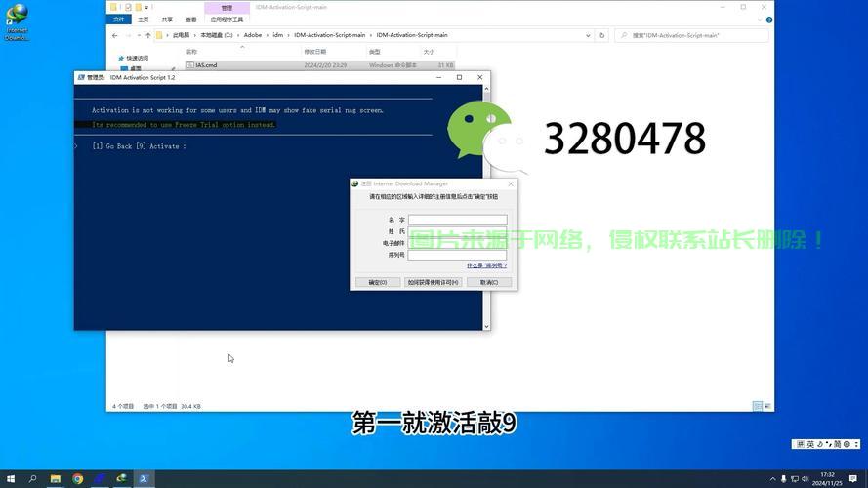Click the IME 英 language indicator
This screenshot has height=488, width=868.
click(x=810, y=444)
